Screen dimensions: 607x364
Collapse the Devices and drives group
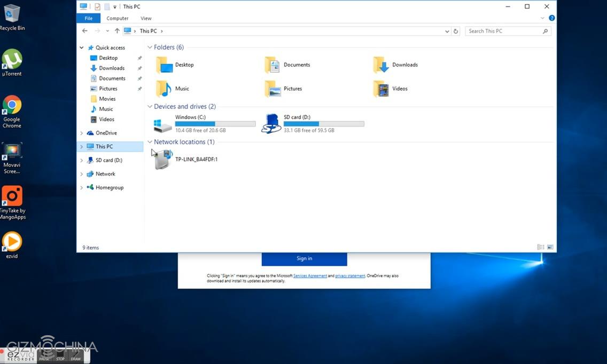pyautogui.click(x=150, y=107)
